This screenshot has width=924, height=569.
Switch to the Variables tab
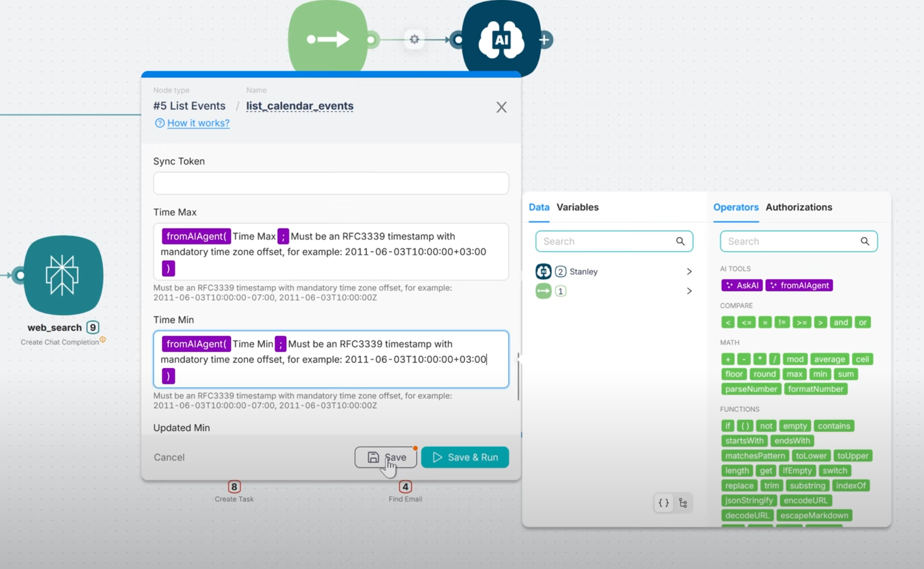[577, 207]
